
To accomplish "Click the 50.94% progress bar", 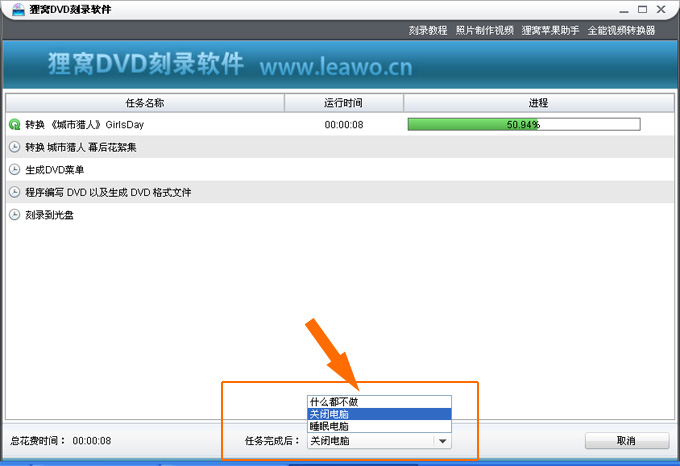I will (x=523, y=125).
